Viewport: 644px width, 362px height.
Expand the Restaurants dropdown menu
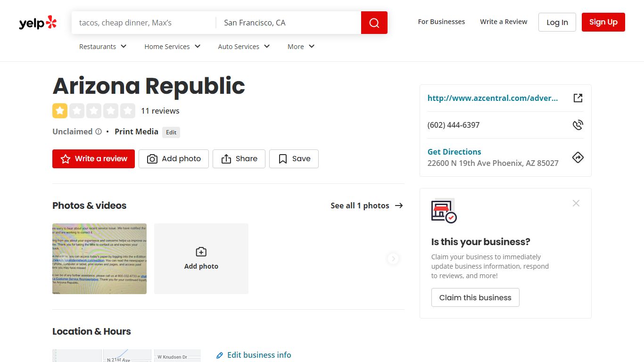pyautogui.click(x=103, y=47)
